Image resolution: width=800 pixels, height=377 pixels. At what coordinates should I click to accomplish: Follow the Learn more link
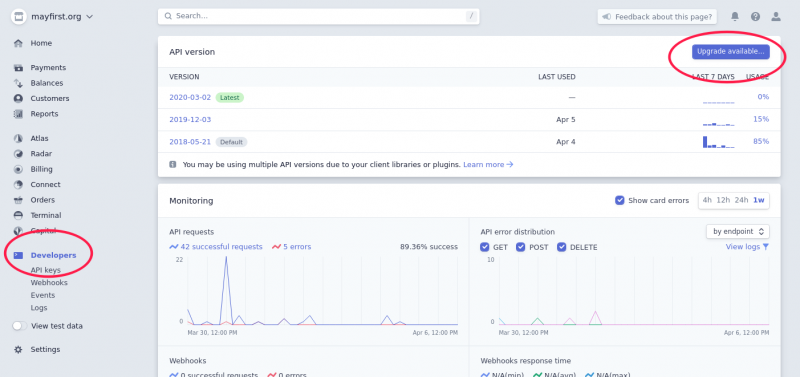click(488, 165)
